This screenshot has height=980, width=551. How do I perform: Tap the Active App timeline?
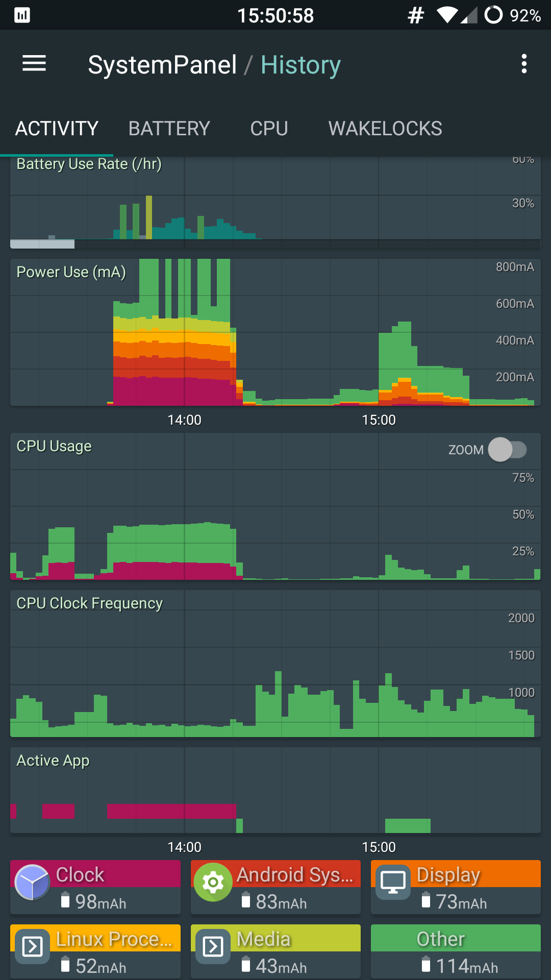(275, 790)
